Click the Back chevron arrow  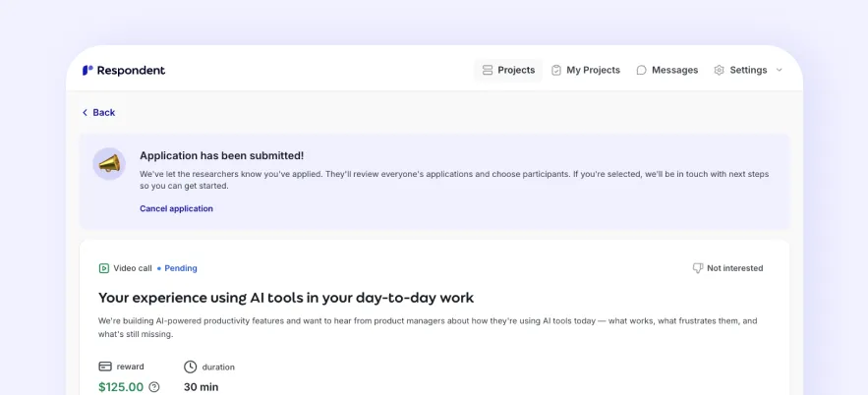coord(86,113)
